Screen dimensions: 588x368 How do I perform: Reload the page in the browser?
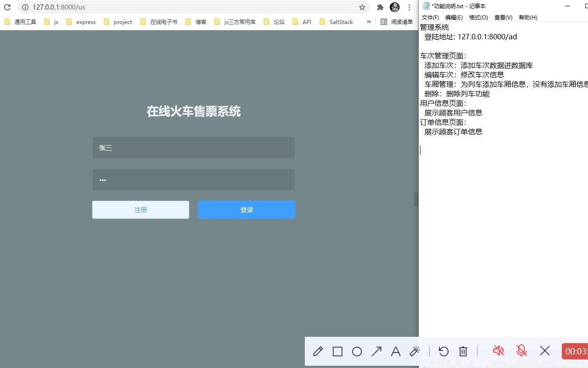[7, 7]
